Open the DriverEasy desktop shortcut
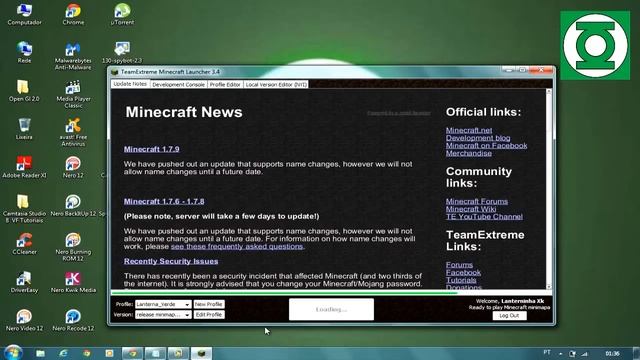The height and width of the screenshot is (360, 640). click(x=24, y=282)
